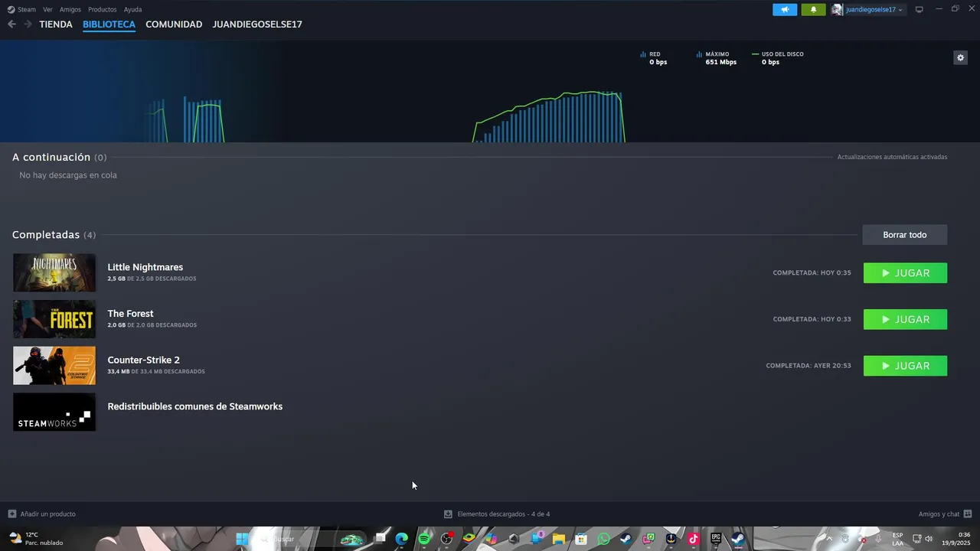This screenshot has height=551, width=980.
Task: Click the plus icon beside Añadir un producto
Action: tap(11, 514)
